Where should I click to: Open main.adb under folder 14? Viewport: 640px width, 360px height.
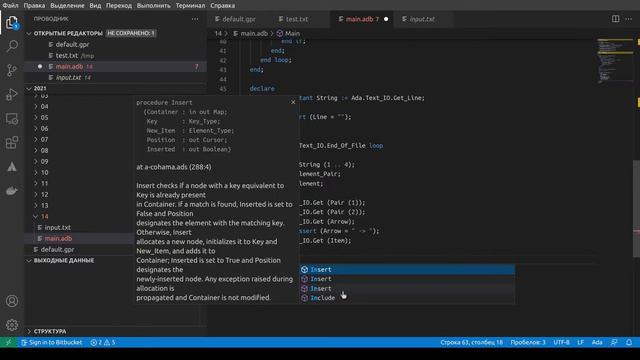[58, 239]
